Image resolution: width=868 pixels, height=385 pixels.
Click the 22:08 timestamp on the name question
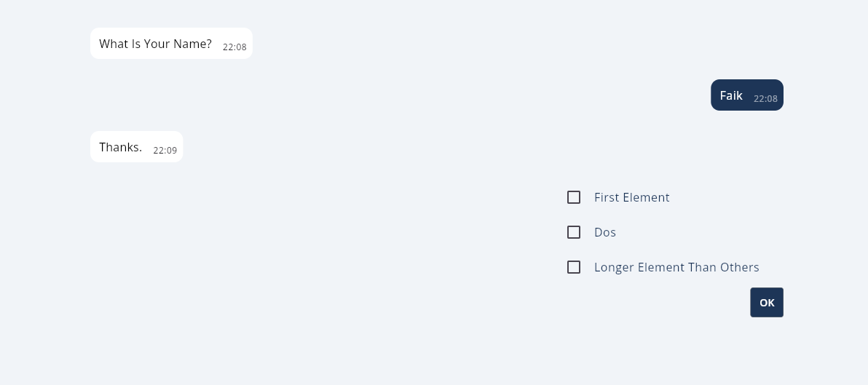(234, 47)
